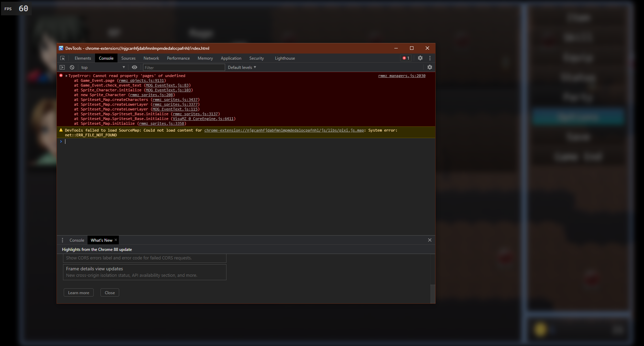The image size is (644, 346).
Task: Open the MOG_EventText.js:83 link
Action: [167, 86]
